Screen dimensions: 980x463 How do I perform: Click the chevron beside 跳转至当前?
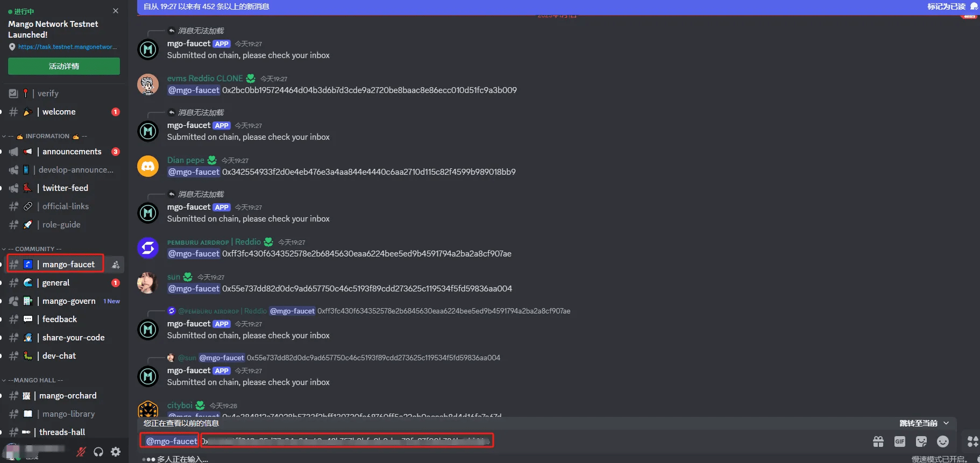pos(946,423)
